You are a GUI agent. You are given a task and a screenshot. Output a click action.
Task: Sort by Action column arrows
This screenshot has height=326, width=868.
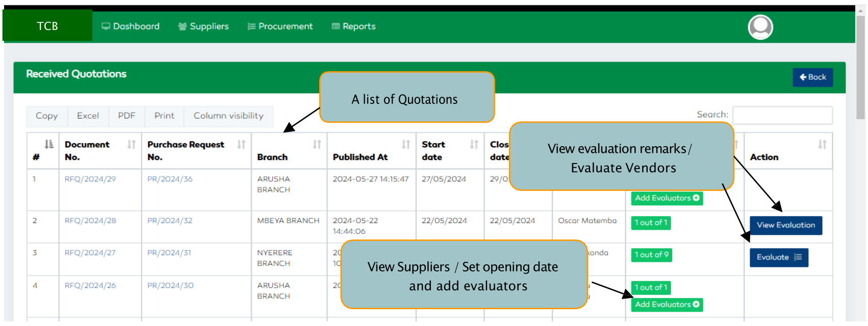click(x=822, y=145)
